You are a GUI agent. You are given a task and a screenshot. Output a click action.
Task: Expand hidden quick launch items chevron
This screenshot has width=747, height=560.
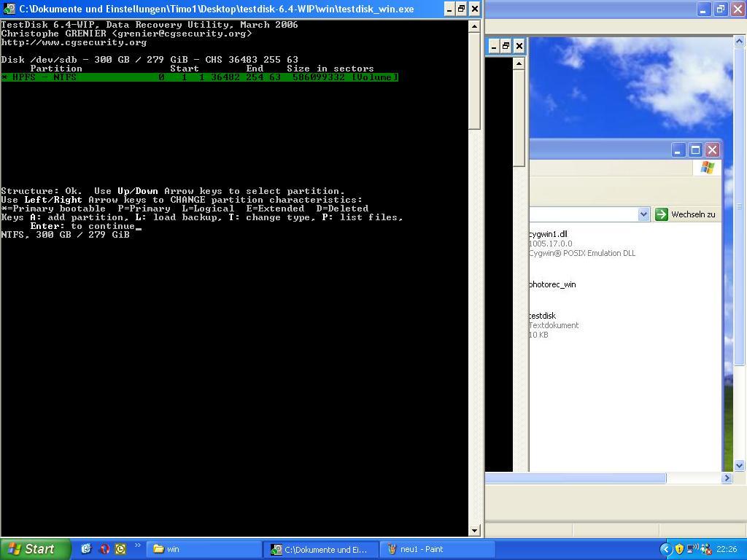[x=138, y=545]
